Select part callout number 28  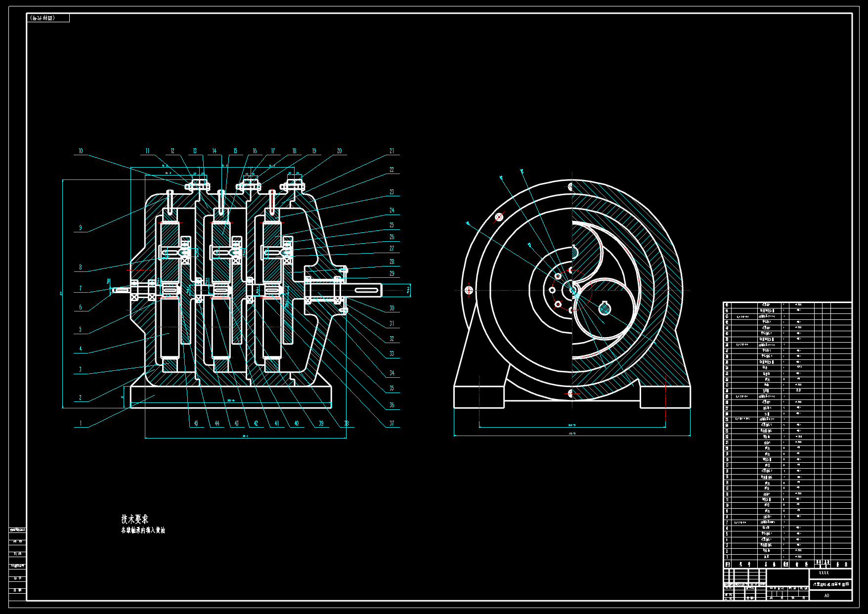coord(392,262)
